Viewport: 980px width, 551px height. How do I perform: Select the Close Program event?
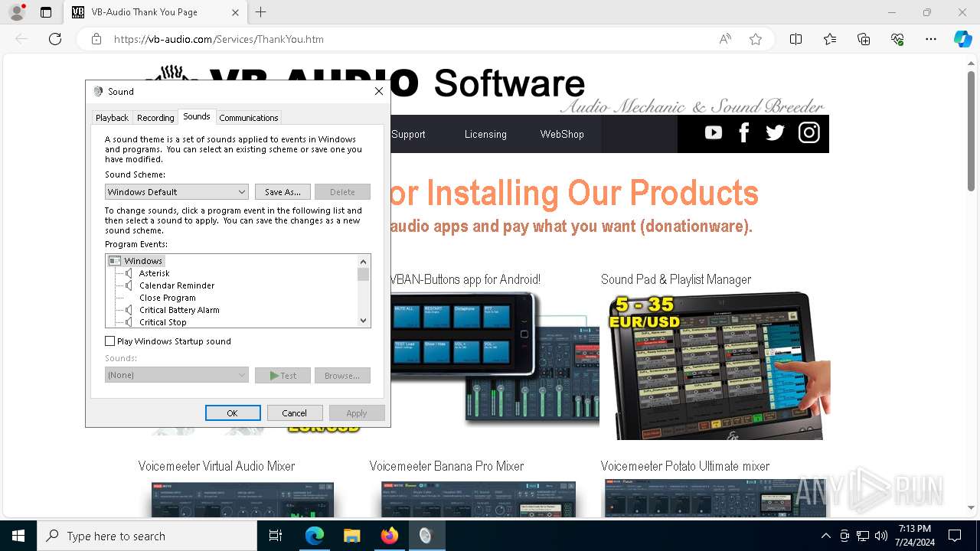[x=168, y=298]
